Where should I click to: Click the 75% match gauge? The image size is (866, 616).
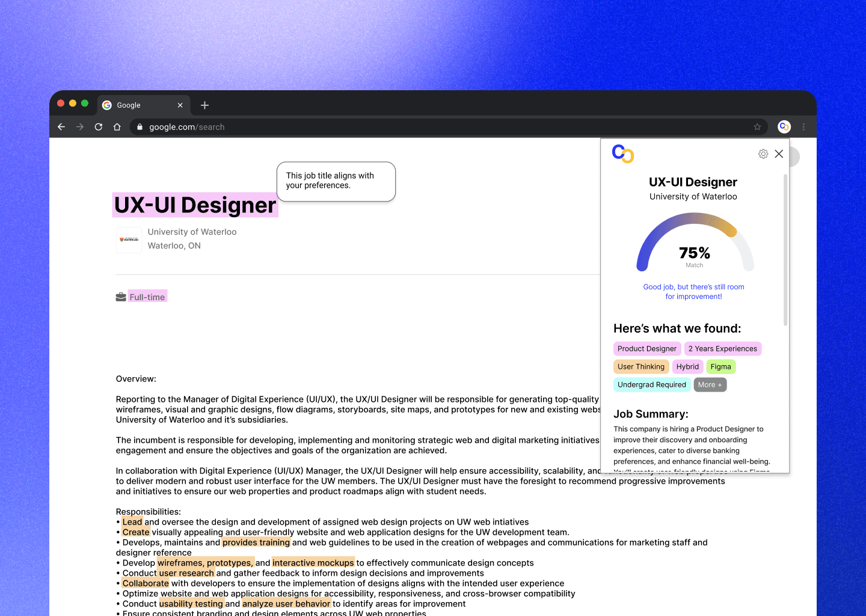coord(695,243)
